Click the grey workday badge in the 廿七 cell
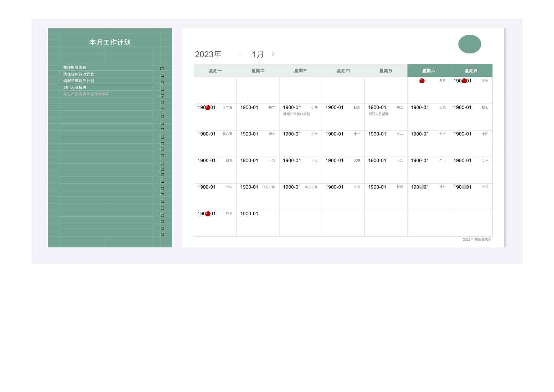The image size is (554, 392). click(422, 187)
